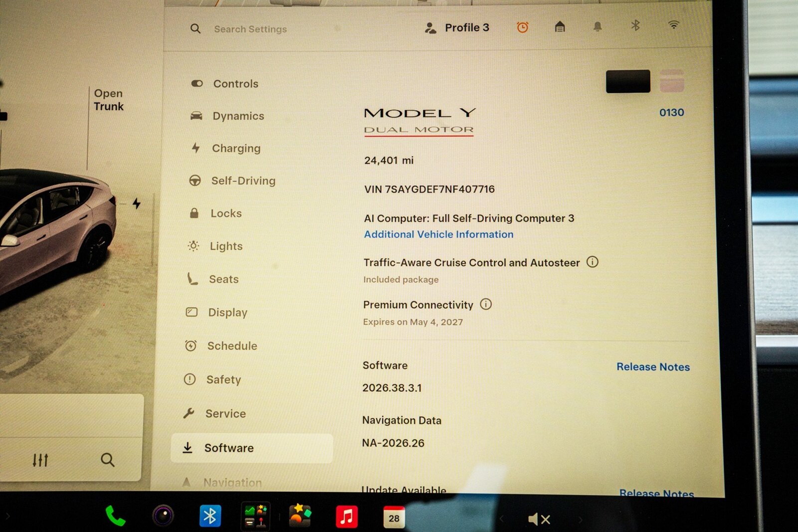Select the Software tab in sidebar
Screen dimensions: 798x532
252,448
